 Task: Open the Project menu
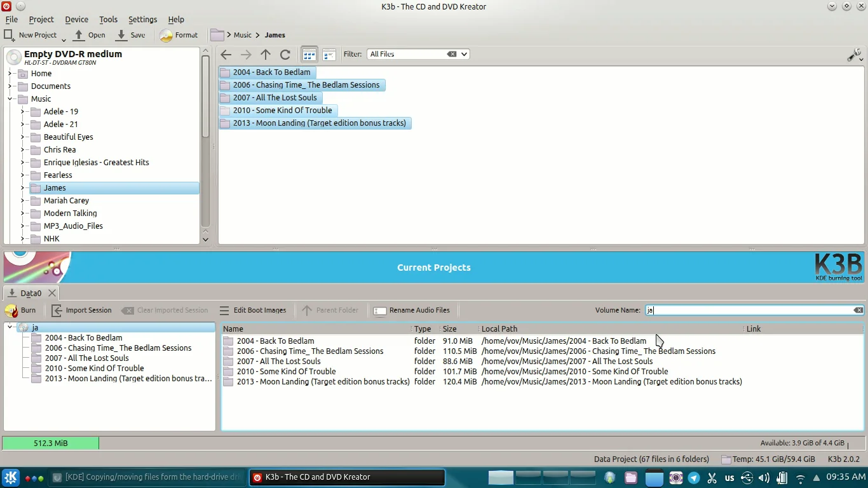tap(41, 19)
